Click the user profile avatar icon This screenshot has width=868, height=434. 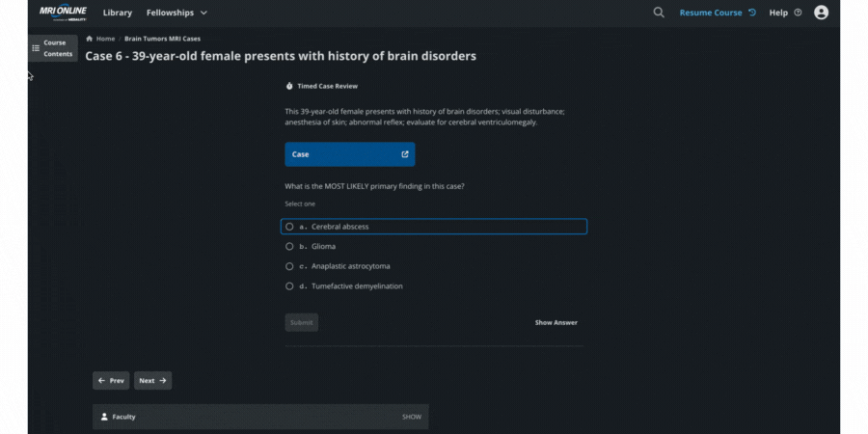(x=821, y=13)
